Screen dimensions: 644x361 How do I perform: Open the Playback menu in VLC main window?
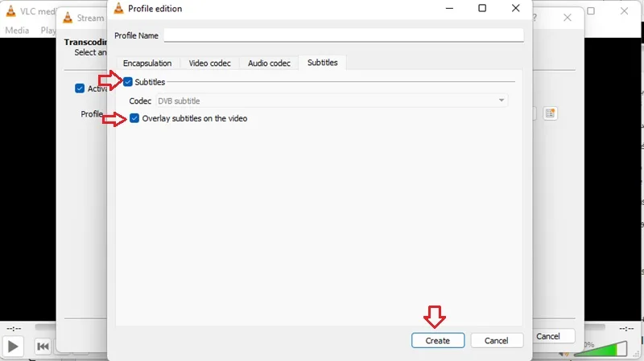[x=48, y=30]
